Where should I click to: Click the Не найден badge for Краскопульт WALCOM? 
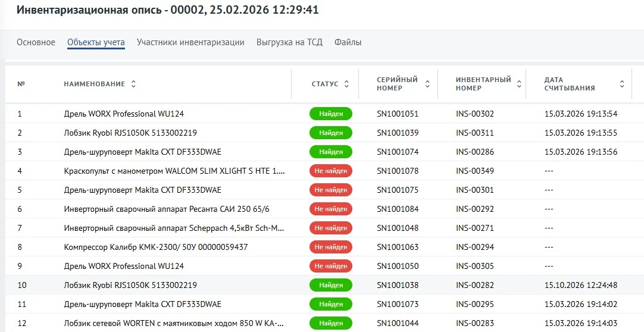point(330,171)
